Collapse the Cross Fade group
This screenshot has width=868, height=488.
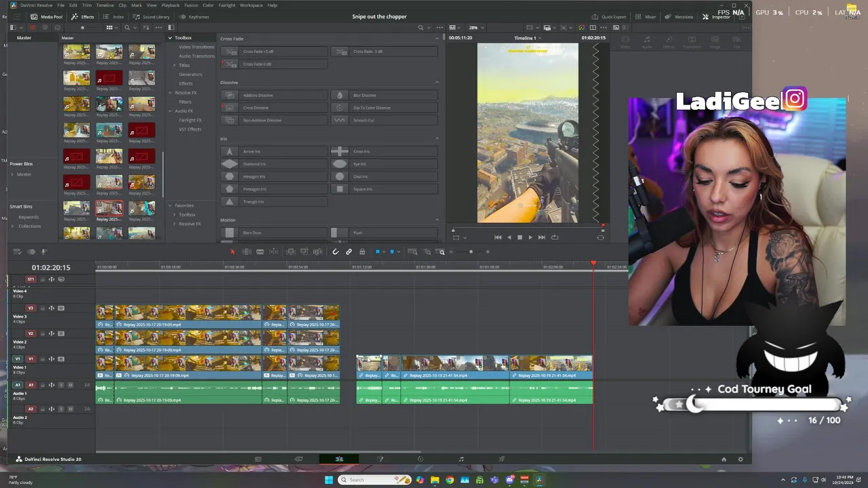[x=437, y=39]
